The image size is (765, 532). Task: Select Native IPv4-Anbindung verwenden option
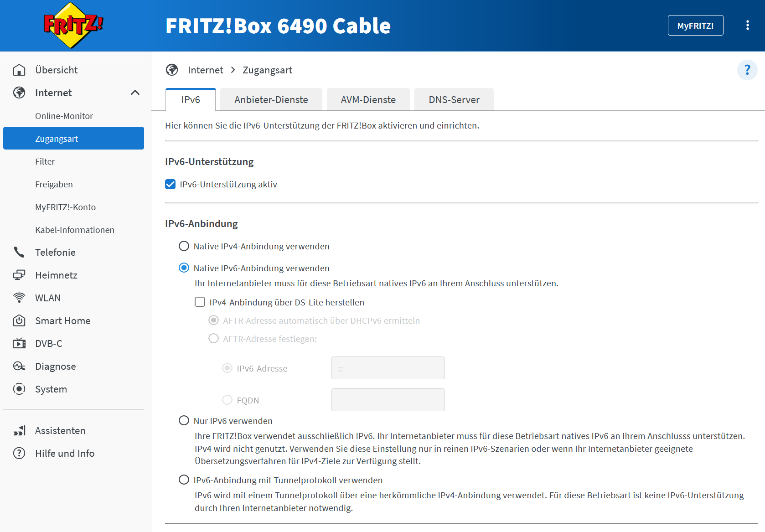184,246
